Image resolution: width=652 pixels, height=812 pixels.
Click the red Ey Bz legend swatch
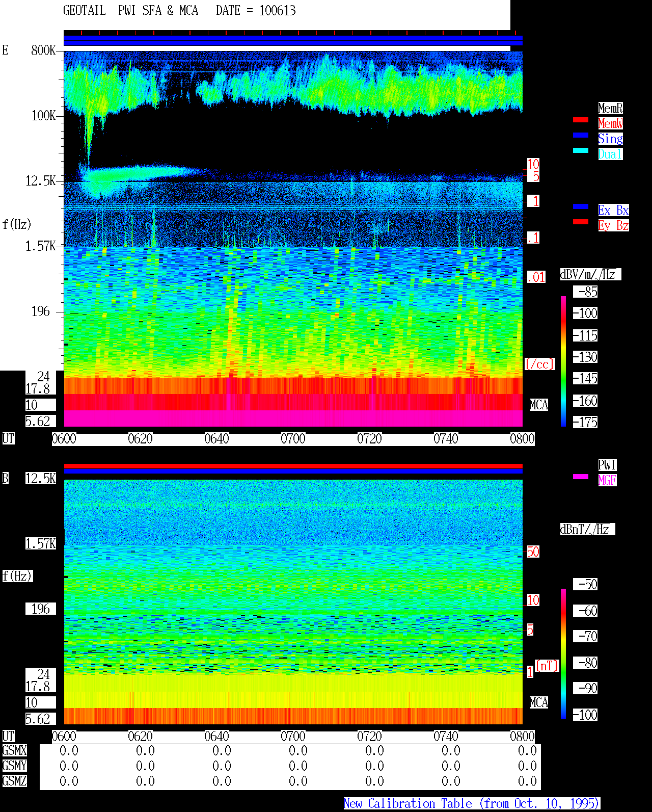[581, 222]
